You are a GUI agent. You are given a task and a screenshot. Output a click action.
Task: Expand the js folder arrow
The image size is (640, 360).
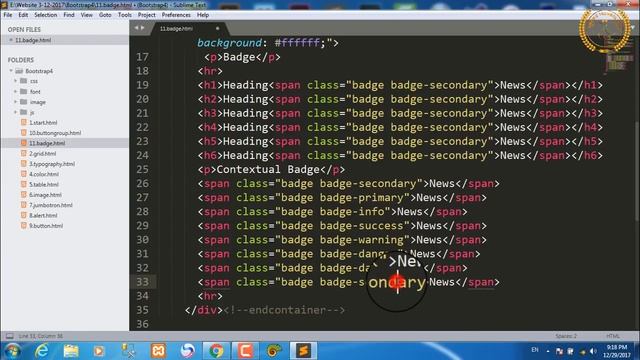coord(16,112)
